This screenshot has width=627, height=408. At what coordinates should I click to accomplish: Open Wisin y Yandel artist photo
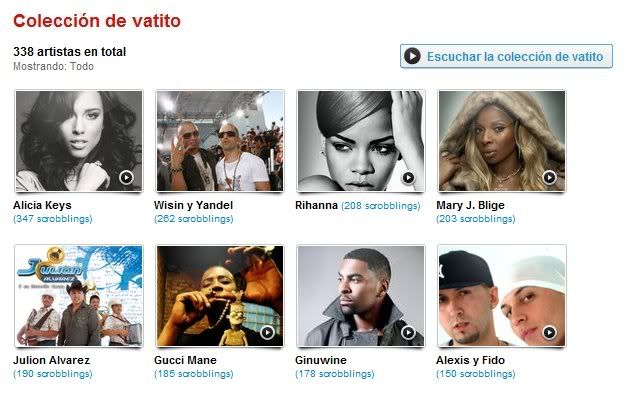click(220, 141)
